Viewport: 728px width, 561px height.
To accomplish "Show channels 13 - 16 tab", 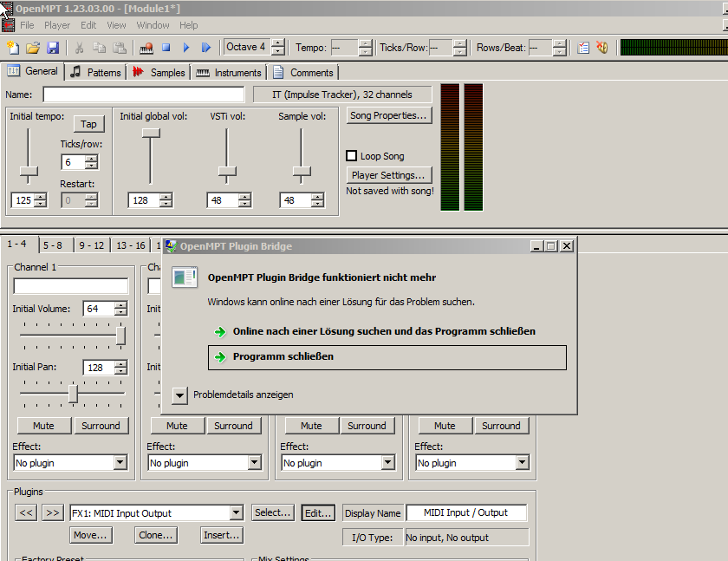I will 131,245.
